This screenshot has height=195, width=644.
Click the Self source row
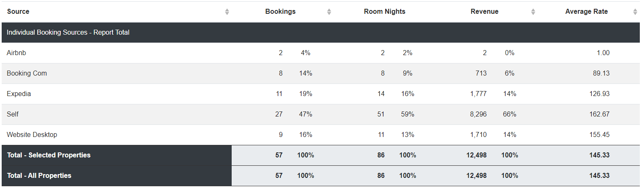(x=321, y=114)
